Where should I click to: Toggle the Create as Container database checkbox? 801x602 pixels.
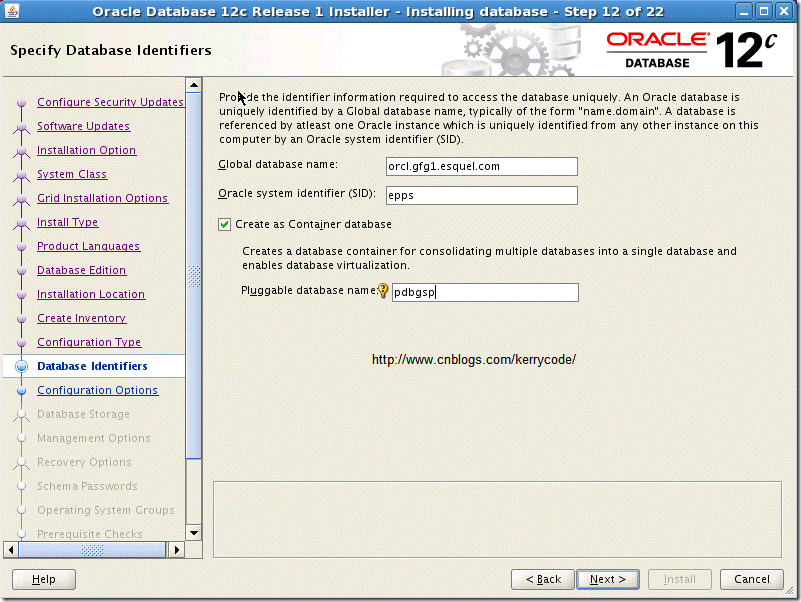pyautogui.click(x=224, y=224)
